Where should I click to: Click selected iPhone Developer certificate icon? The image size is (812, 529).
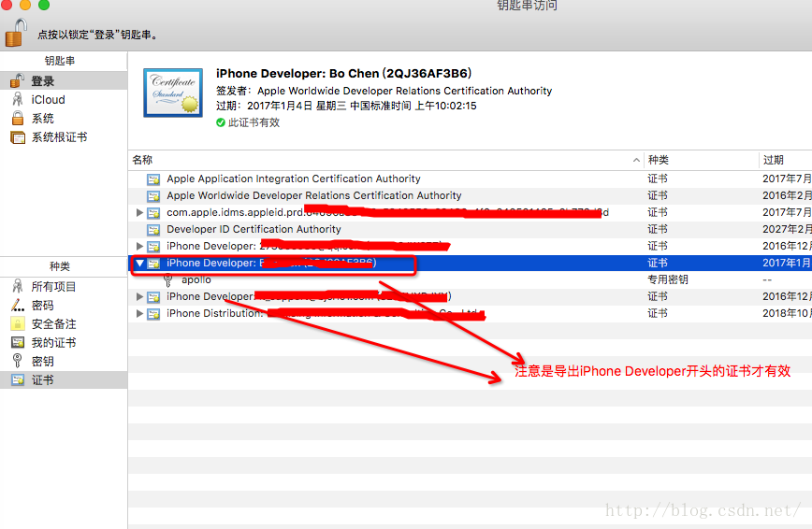click(x=153, y=264)
